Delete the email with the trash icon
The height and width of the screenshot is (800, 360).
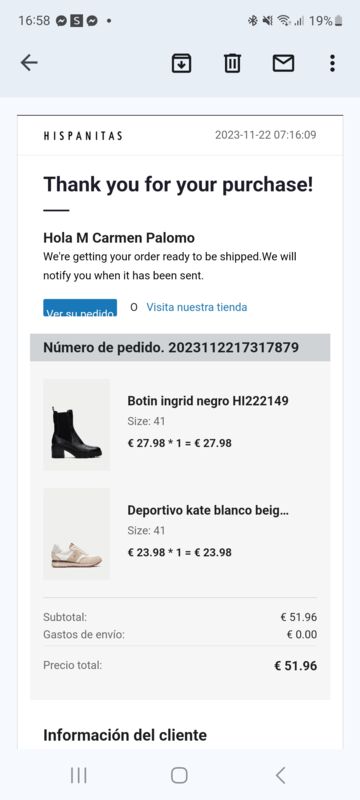coord(233,63)
